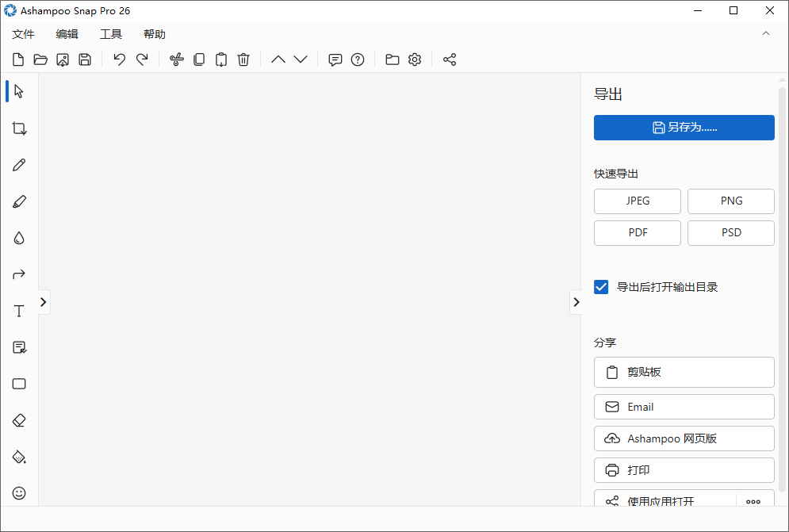Click the Share icon in toolbar

(x=450, y=59)
